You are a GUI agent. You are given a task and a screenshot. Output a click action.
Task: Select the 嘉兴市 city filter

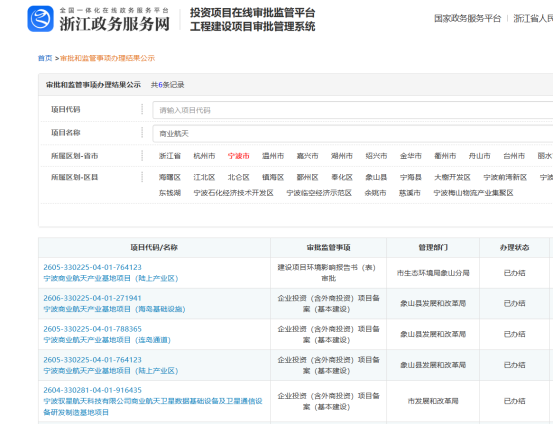[x=308, y=156]
